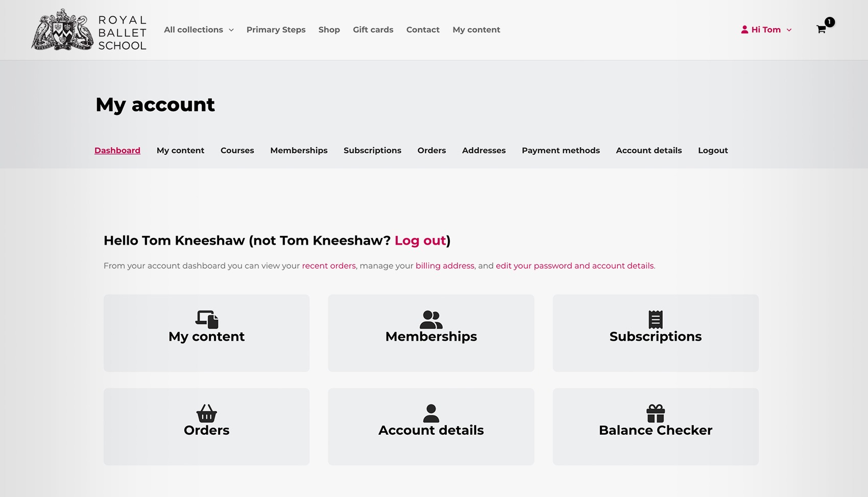Click the pink Log out link in greeting
Screen dimensions: 868x497
click(x=420, y=241)
